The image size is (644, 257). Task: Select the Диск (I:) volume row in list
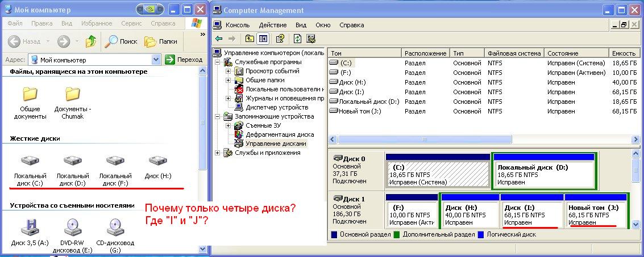483,92
